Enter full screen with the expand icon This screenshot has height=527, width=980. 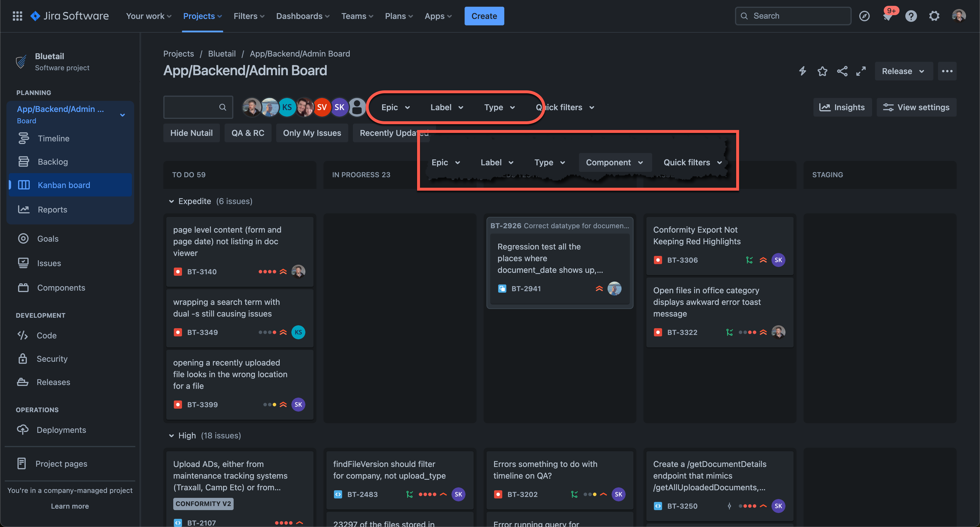click(x=861, y=71)
